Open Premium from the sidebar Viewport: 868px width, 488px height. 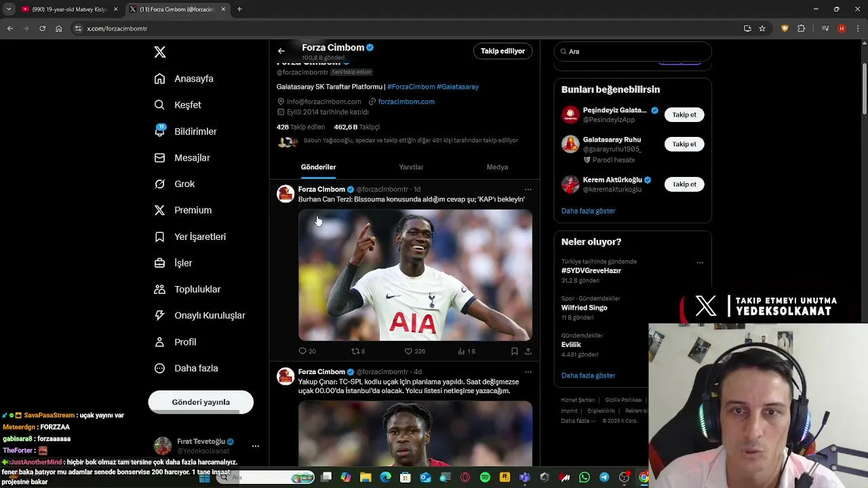pyautogui.click(x=183, y=210)
